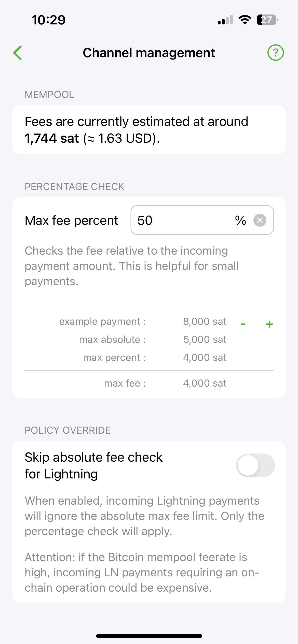The height and width of the screenshot is (644, 298).
Task: Tap the Channel management title
Action: (149, 53)
